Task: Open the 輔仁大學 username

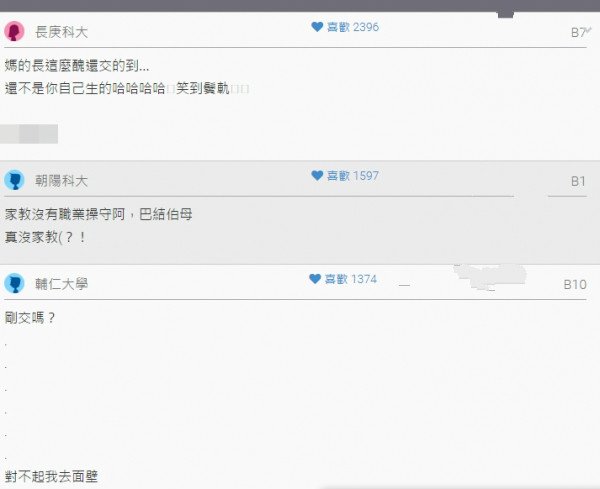Action: point(62,284)
